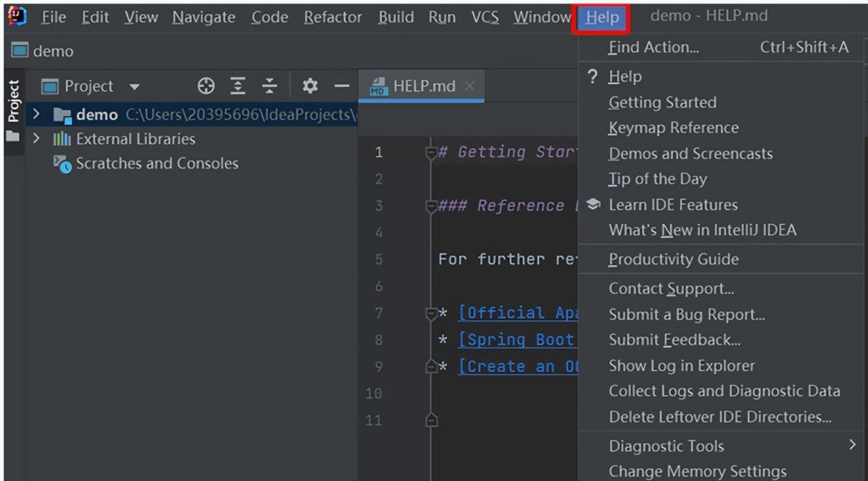Choose Submit a Bug Report
The width and height of the screenshot is (868, 481).
pyautogui.click(x=686, y=314)
